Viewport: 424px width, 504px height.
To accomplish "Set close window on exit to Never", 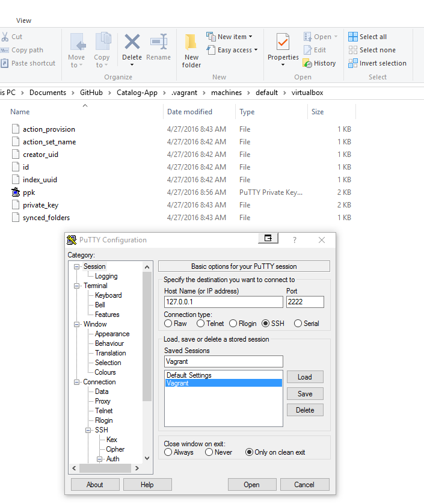I will coord(209,452).
